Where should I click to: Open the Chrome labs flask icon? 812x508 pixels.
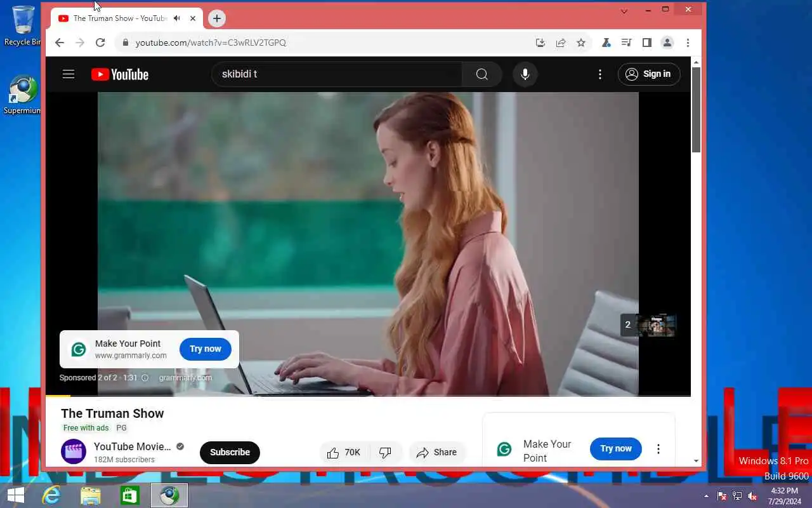tap(606, 43)
